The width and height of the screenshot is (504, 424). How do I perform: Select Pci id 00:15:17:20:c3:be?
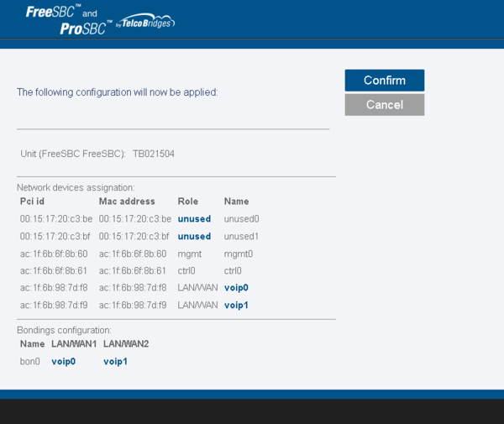pos(56,219)
